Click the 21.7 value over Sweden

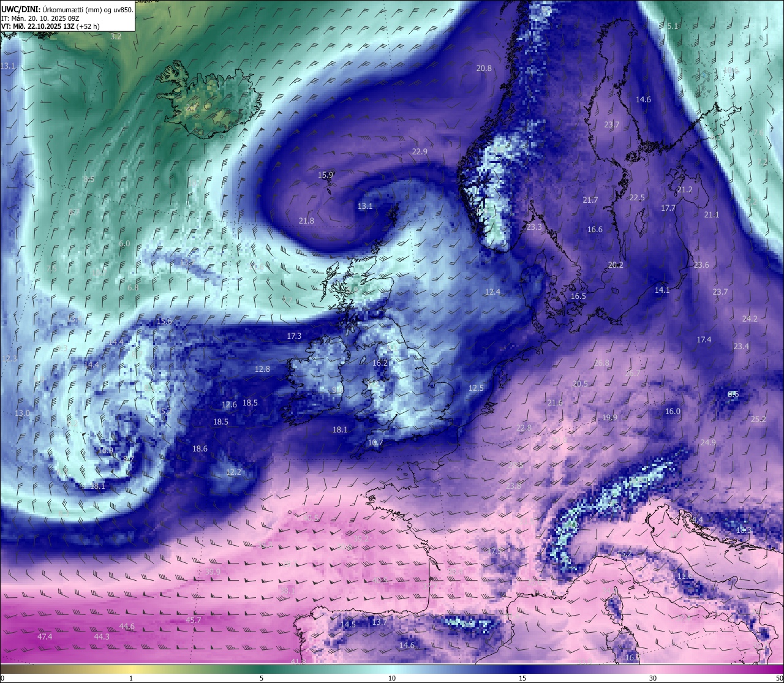point(590,200)
